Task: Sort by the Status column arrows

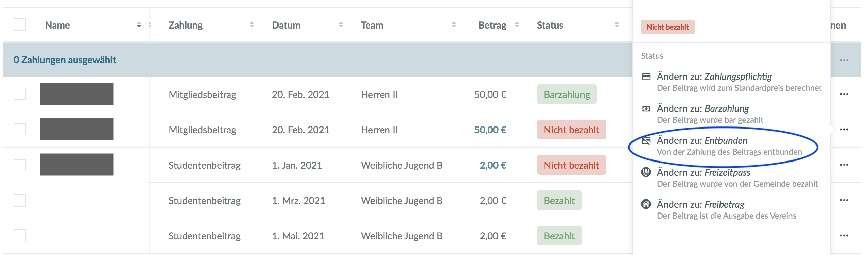Action: tap(617, 24)
